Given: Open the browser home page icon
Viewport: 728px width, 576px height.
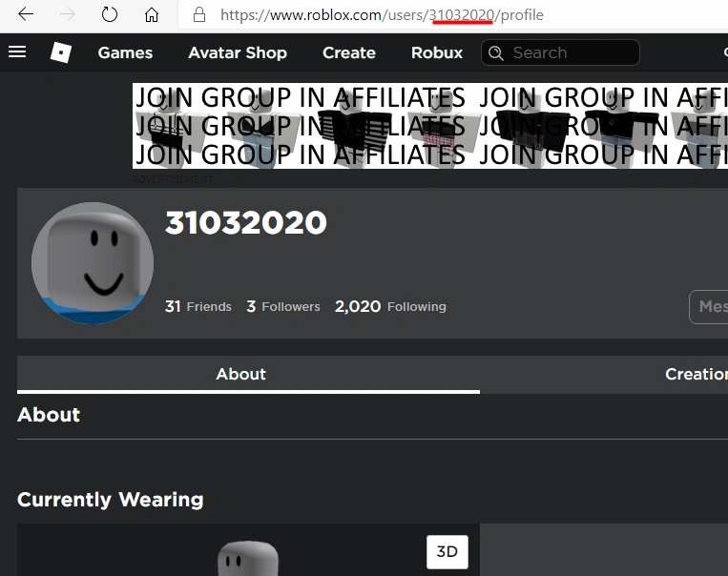Looking at the screenshot, I should pos(152,15).
